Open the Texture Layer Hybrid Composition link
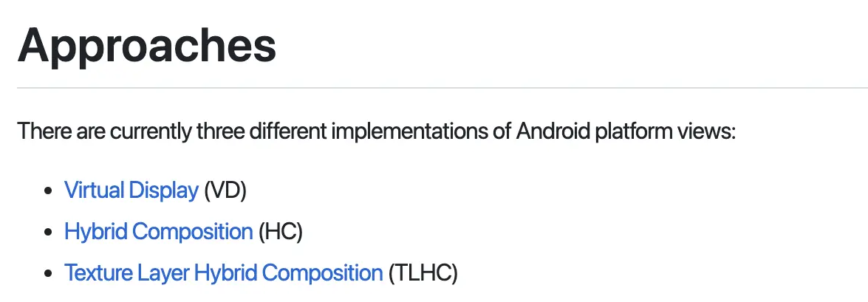 (224, 273)
